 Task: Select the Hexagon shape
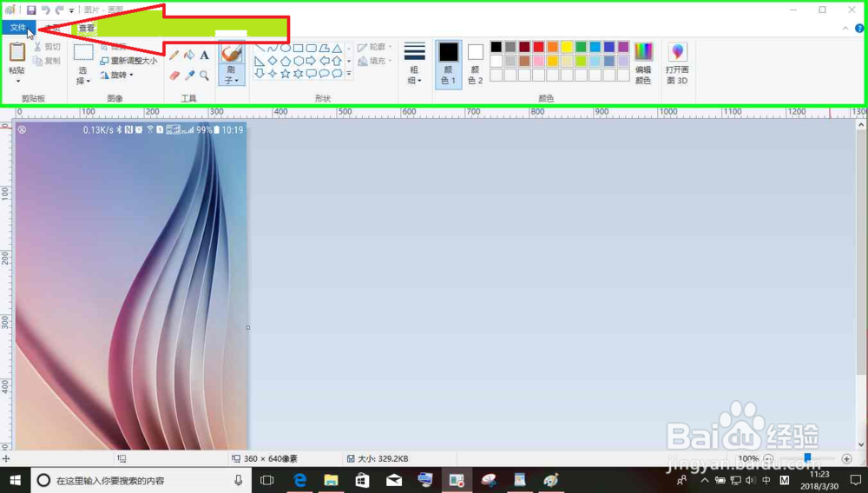(299, 61)
